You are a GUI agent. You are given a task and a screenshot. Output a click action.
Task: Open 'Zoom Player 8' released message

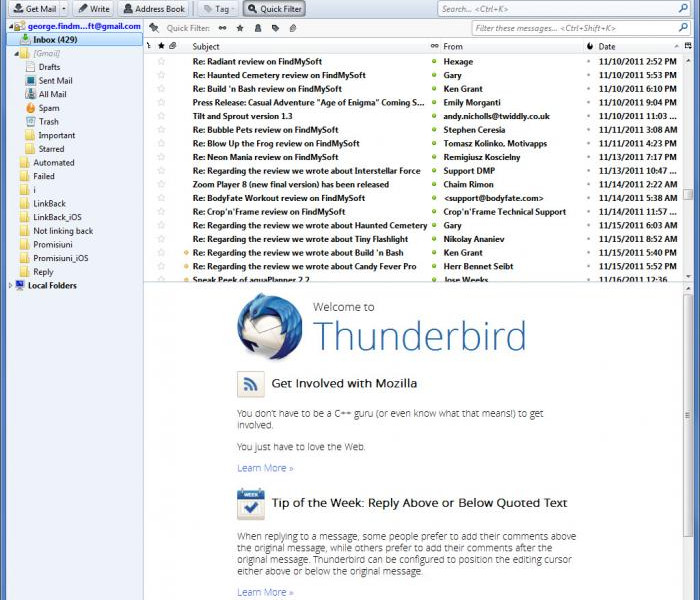(291, 184)
